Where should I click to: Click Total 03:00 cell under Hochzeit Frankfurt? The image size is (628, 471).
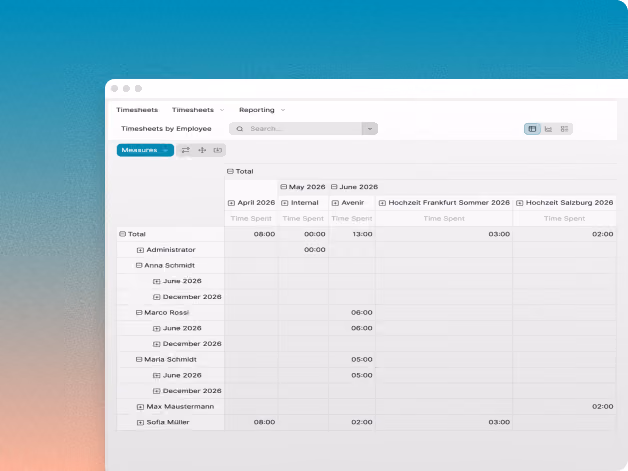click(x=444, y=234)
